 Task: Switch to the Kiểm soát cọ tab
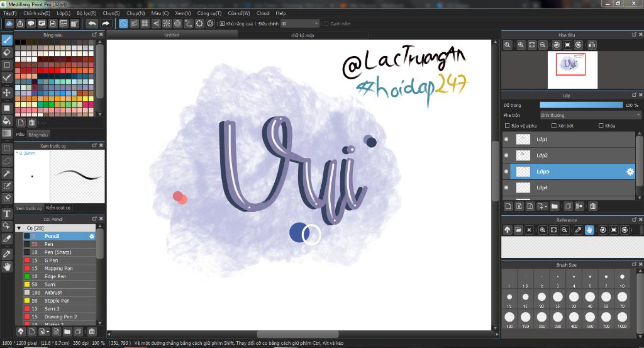tap(58, 208)
